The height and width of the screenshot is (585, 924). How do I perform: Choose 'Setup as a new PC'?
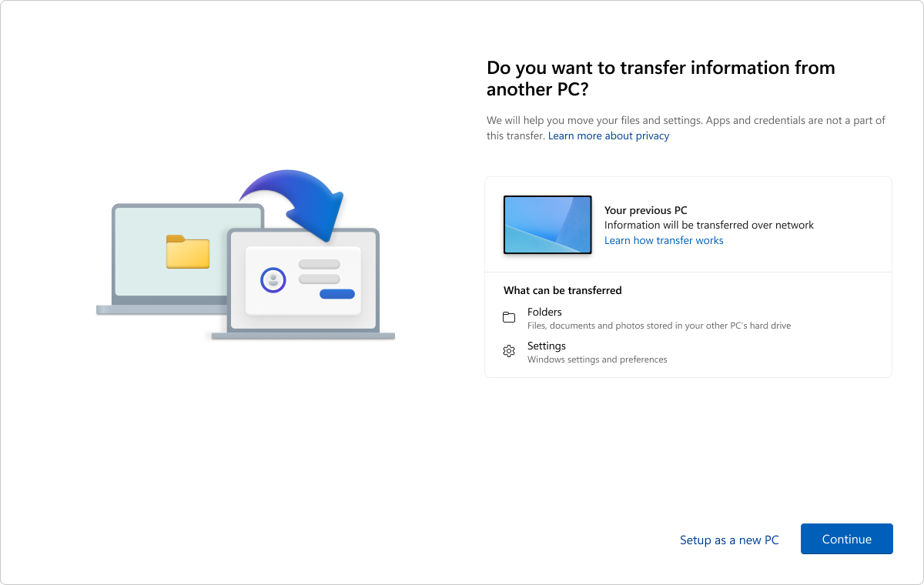728,540
